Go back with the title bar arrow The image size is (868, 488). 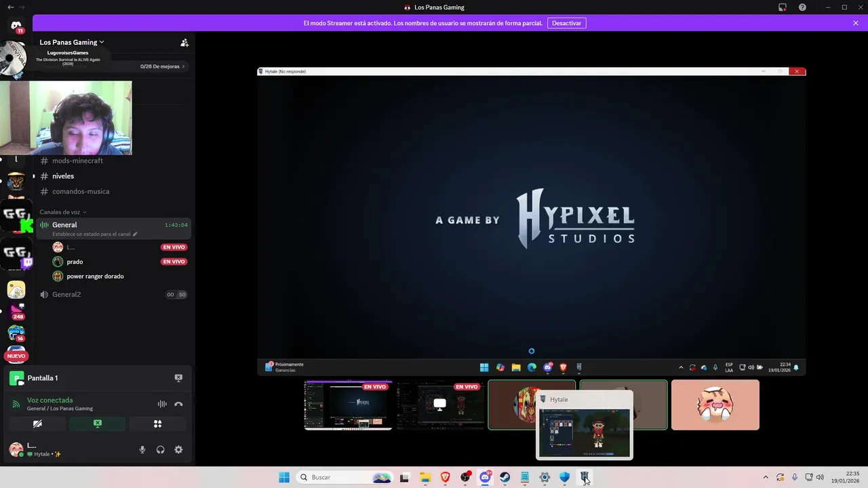coord(10,7)
